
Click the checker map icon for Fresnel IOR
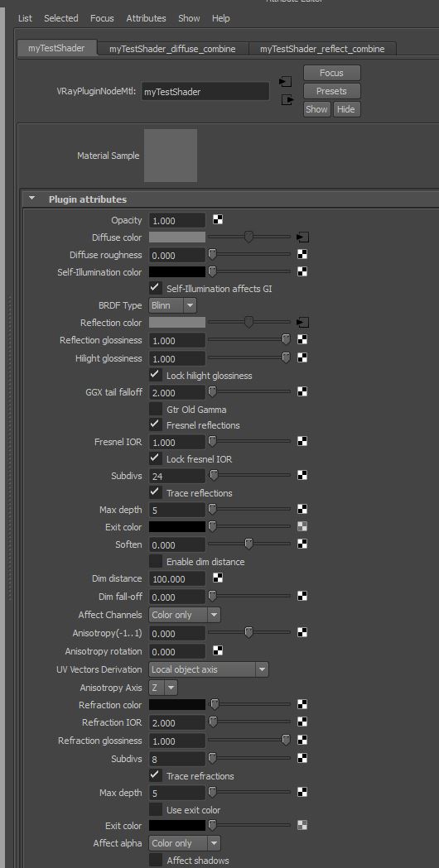(302, 442)
